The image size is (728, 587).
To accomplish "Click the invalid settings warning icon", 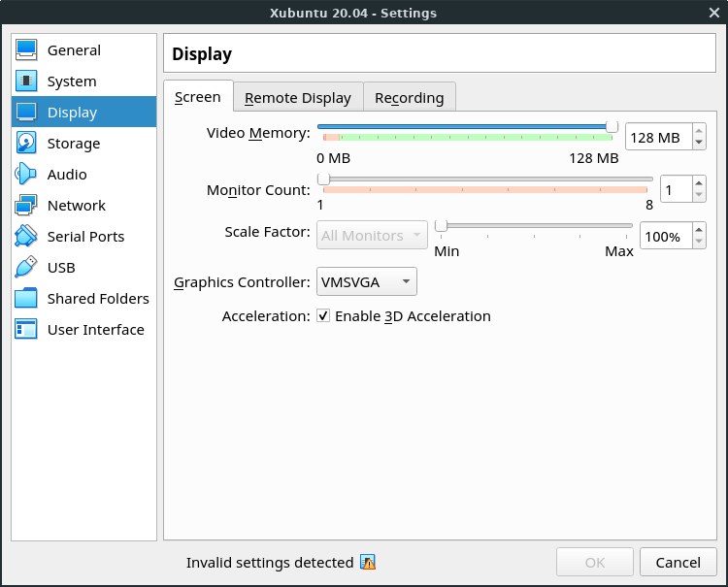I will [x=367, y=563].
